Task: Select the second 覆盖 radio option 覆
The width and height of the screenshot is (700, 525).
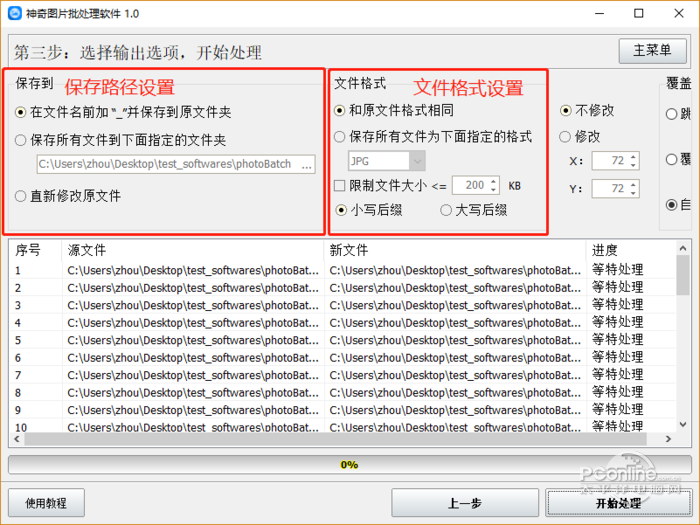Action: [671, 159]
